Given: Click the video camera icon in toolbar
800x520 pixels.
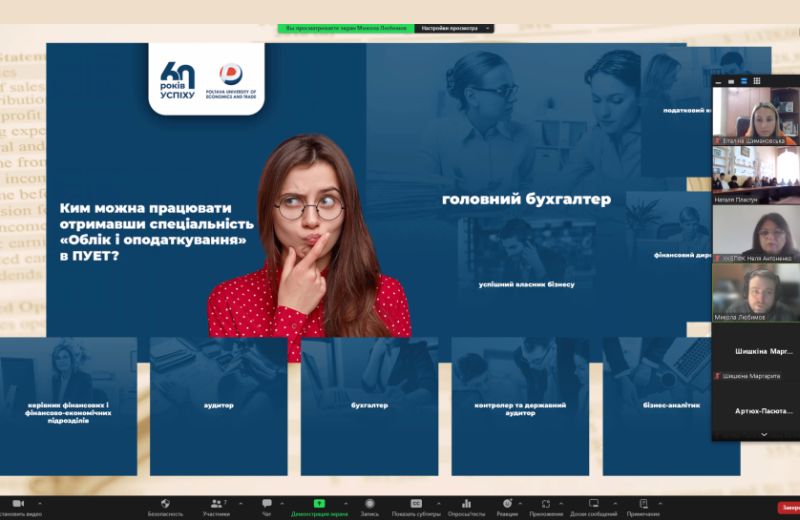Looking at the screenshot, I should (17, 503).
